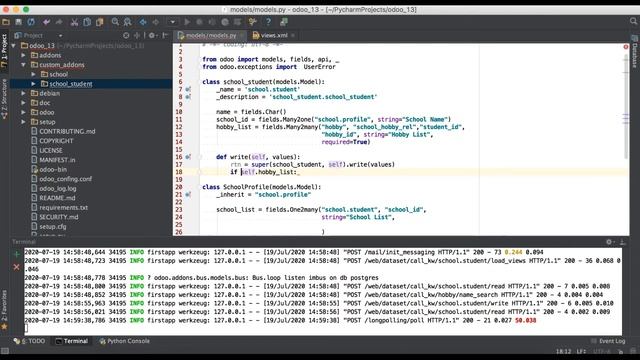
Task: Select the README.md file
Action: (53, 198)
